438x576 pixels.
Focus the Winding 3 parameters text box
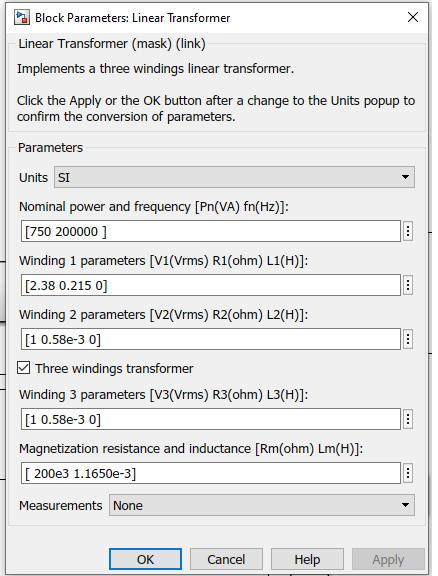(211, 419)
